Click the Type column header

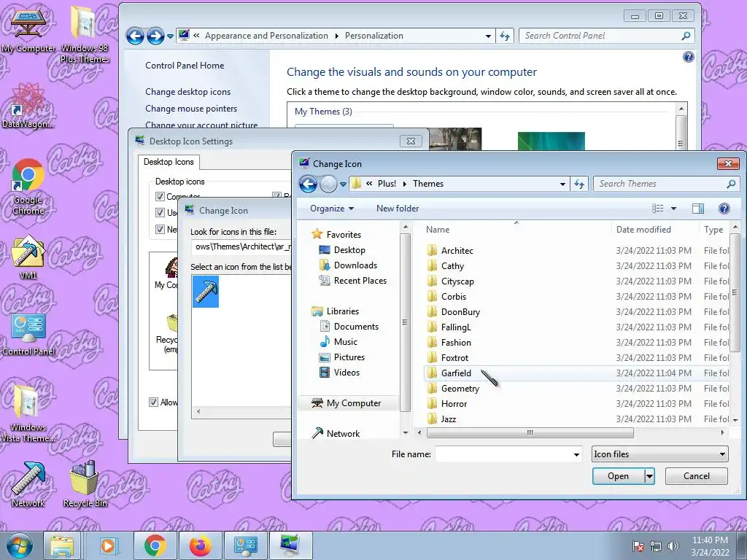tap(714, 230)
